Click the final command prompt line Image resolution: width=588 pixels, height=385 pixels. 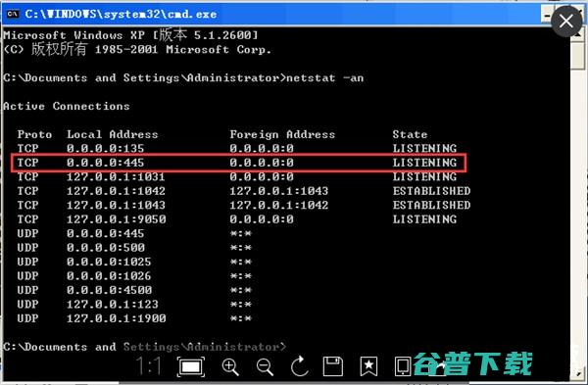pyautogui.click(x=145, y=347)
